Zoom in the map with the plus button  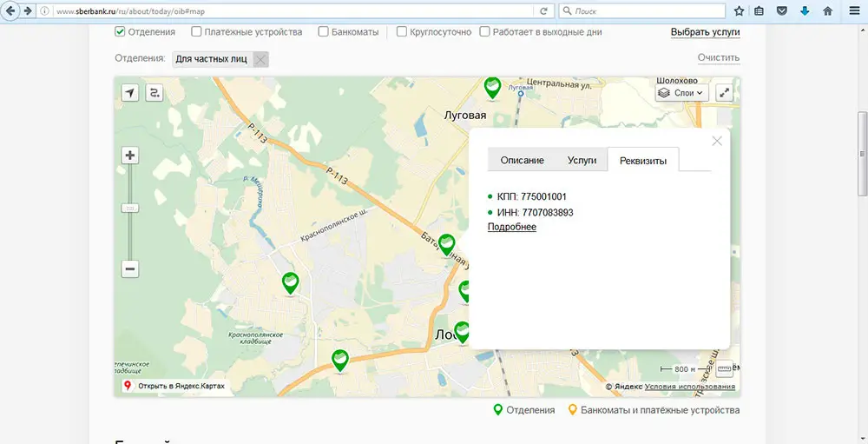[x=130, y=156]
